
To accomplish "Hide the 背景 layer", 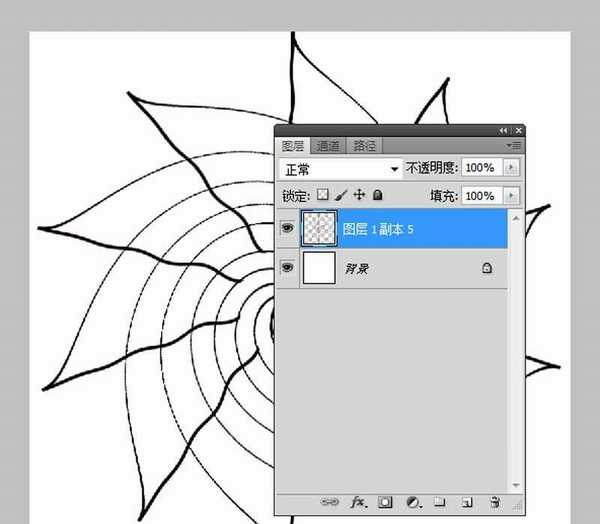I will (x=287, y=267).
